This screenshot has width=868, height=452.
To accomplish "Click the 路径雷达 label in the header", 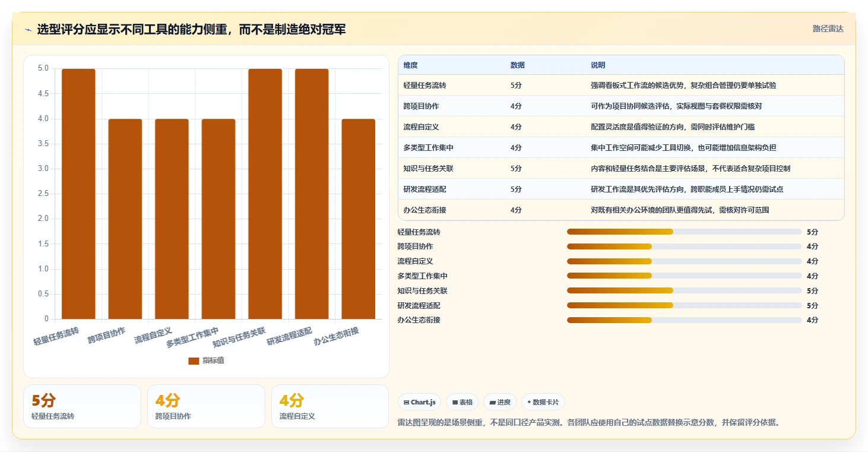I will click(828, 29).
